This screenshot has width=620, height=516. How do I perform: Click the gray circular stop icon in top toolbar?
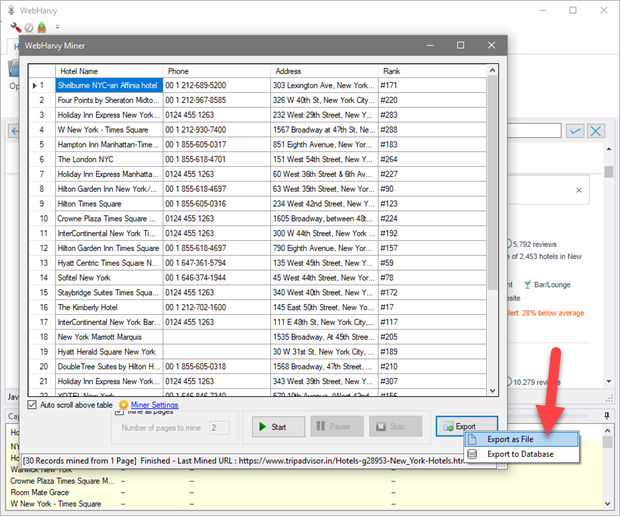tap(29, 27)
